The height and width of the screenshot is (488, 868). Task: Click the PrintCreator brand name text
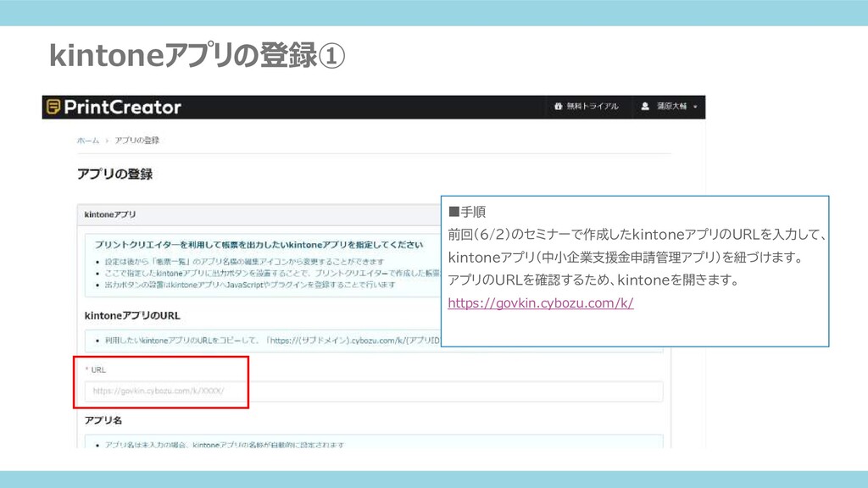pos(122,108)
